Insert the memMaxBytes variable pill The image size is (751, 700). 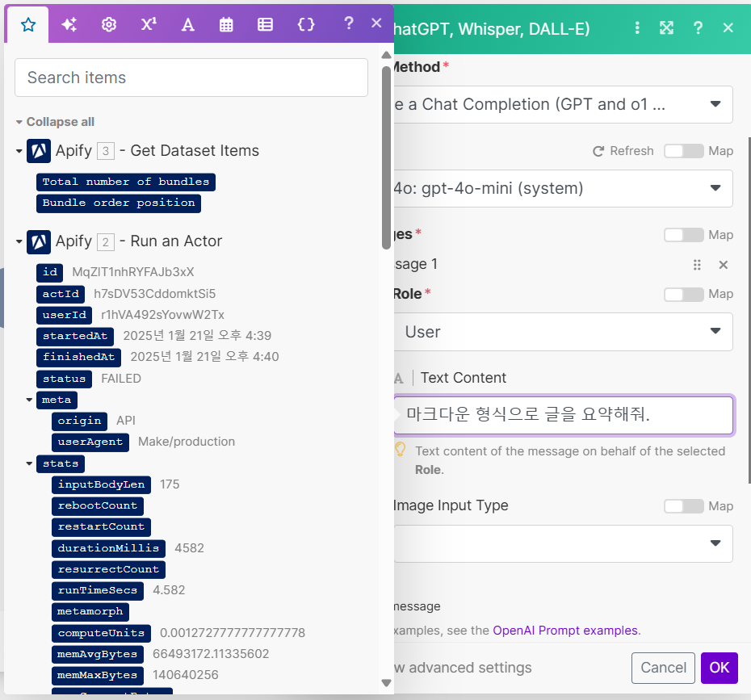98,675
